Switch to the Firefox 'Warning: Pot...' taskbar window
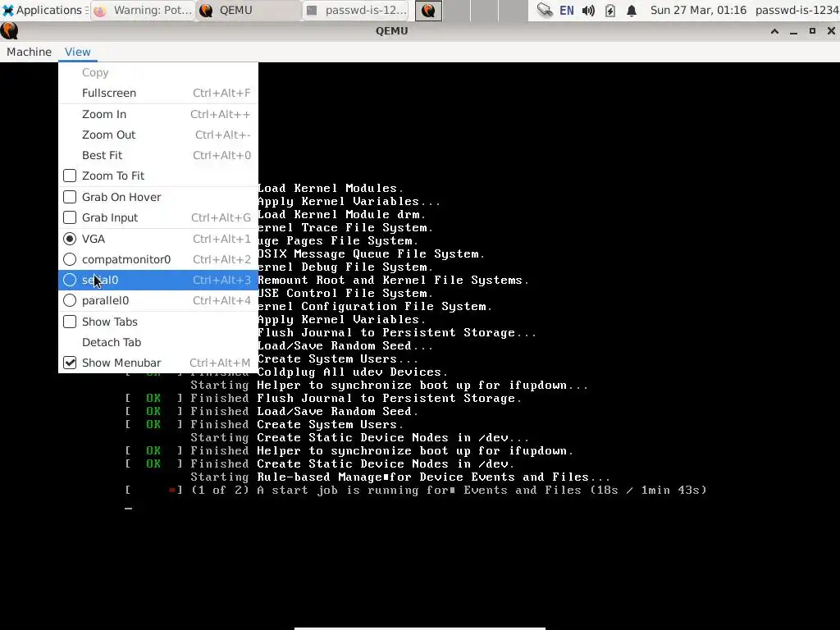 tap(143, 10)
